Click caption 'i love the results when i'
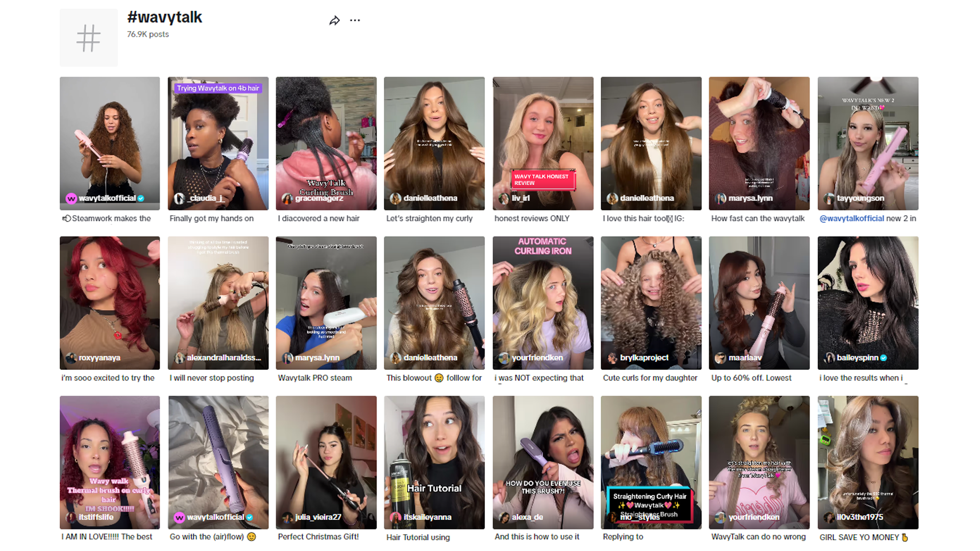This screenshot has width=980, height=551. pos(861,378)
